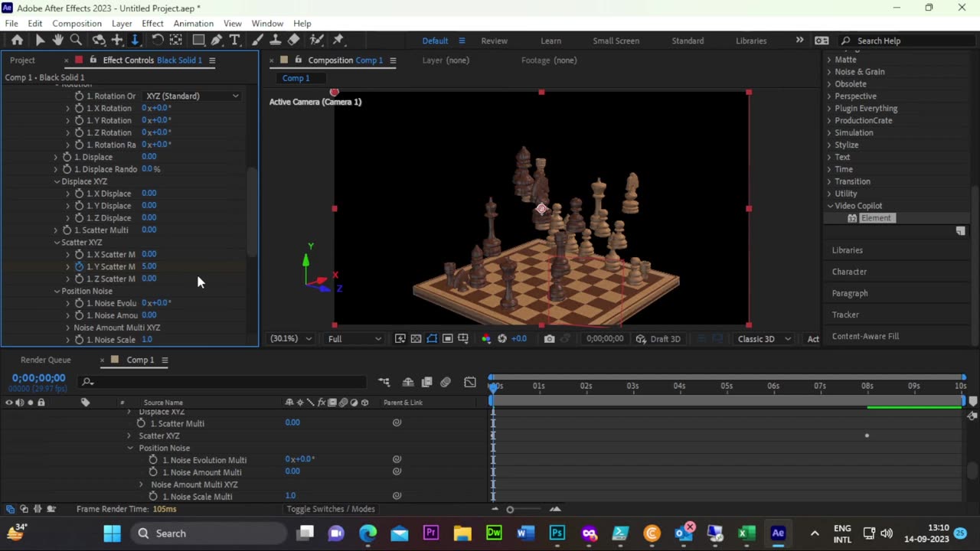Open the Effect menu
This screenshot has width=980, height=551.
click(152, 24)
